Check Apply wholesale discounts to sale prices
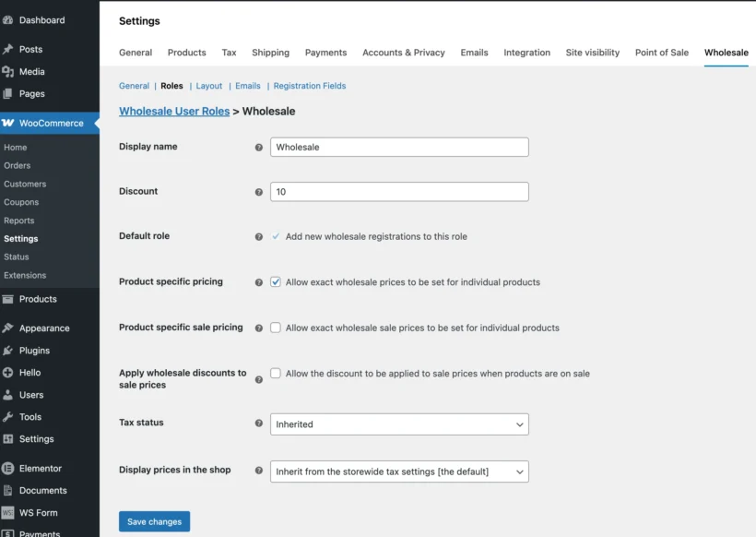 pos(276,374)
